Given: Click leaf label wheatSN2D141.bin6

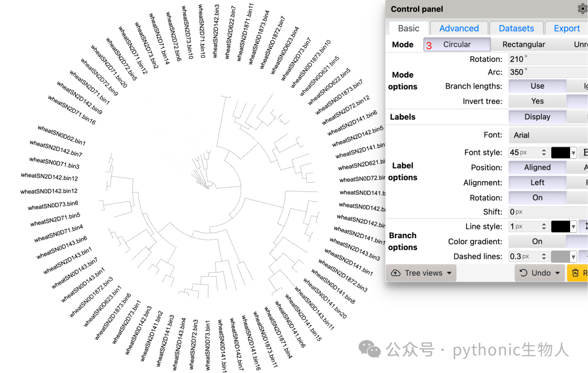Looking at the screenshot, I should point(352,123).
